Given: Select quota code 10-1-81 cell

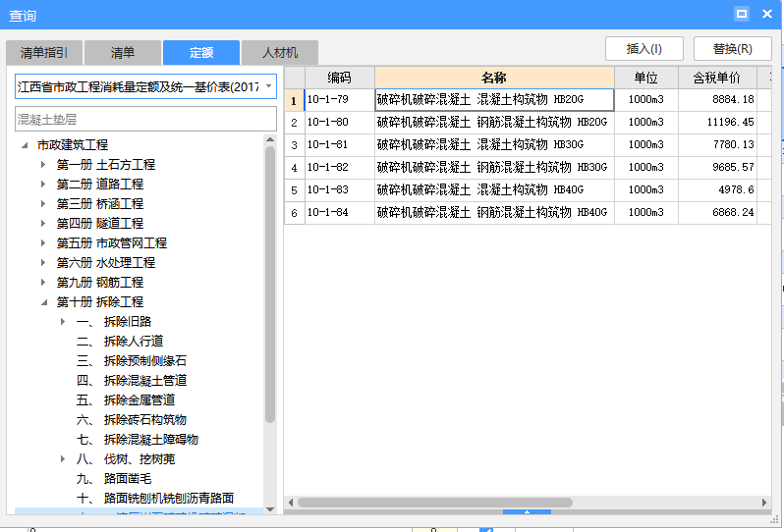Looking at the screenshot, I should (340, 144).
